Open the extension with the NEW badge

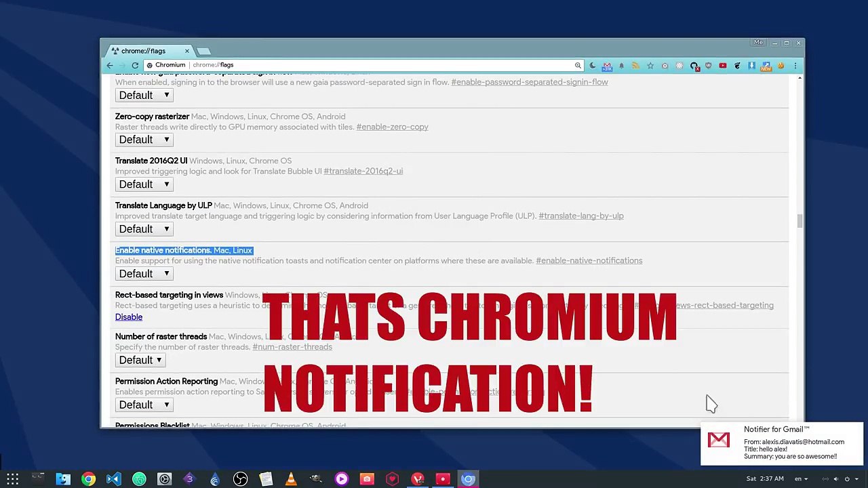click(x=766, y=66)
